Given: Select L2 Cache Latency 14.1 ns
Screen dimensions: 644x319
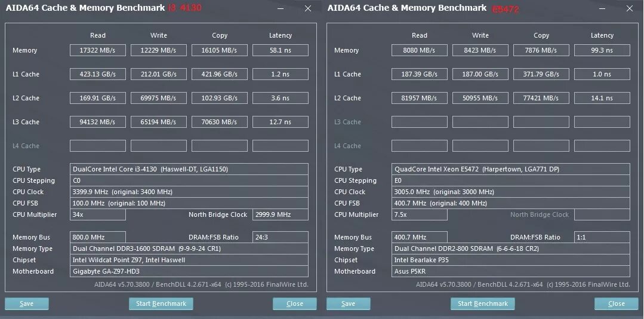Looking at the screenshot, I should click(x=602, y=98).
